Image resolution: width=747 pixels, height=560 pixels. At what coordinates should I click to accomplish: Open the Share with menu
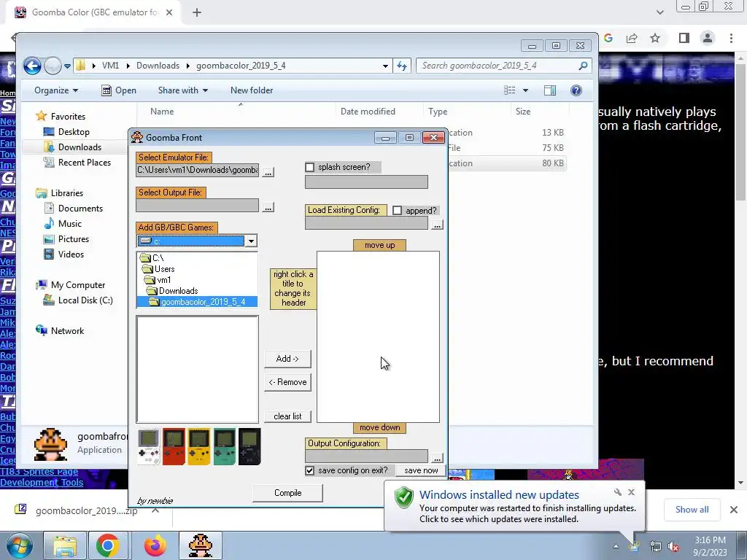[x=183, y=90]
